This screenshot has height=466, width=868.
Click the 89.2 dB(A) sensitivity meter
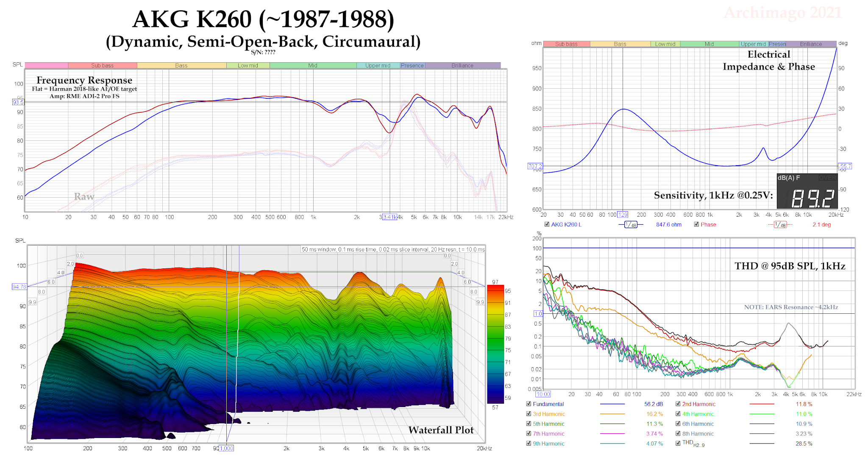(807, 191)
